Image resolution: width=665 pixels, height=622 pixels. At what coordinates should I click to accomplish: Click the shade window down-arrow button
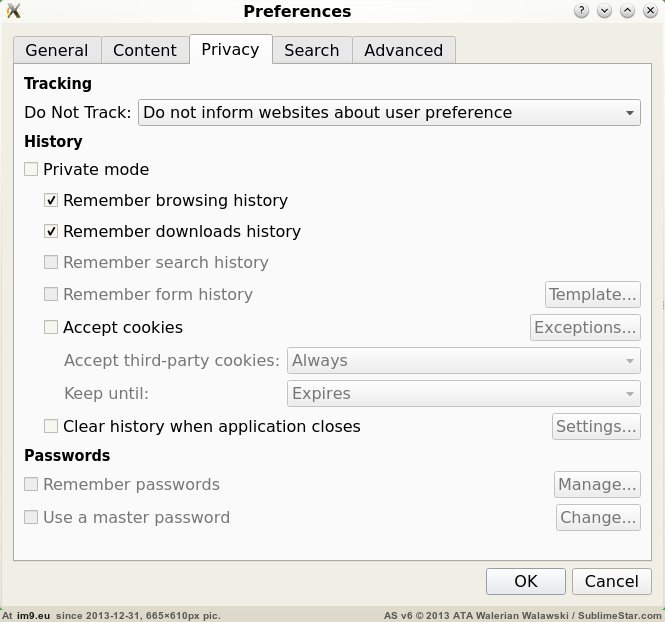(604, 12)
